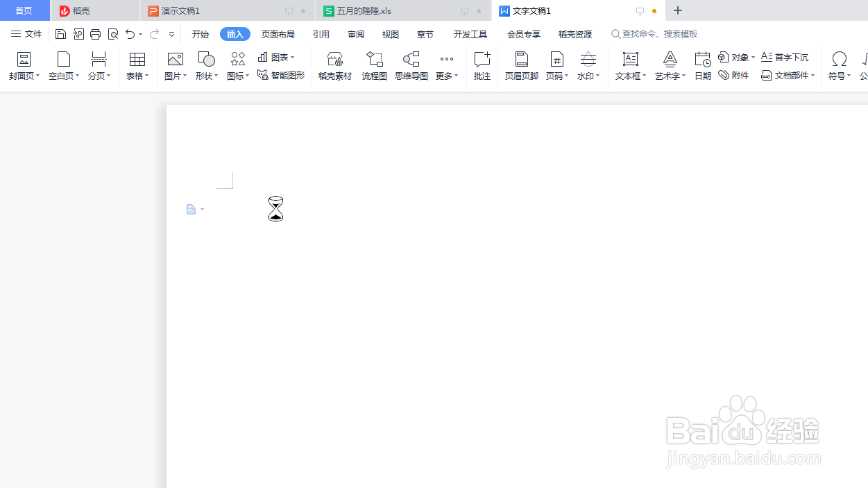This screenshot has width=868, height=488.
Task: Insert an attachment (附件)
Action: coord(733,75)
